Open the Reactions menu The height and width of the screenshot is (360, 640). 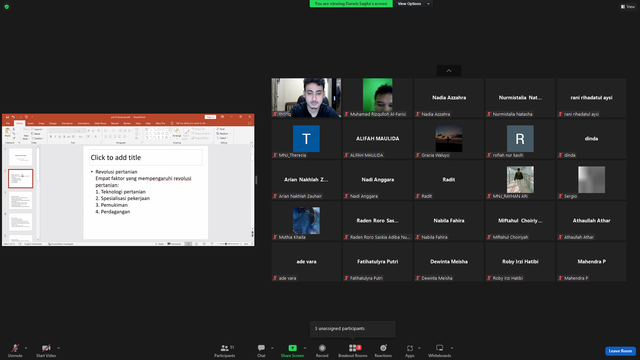pyautogui.click(x=383, y=350)
